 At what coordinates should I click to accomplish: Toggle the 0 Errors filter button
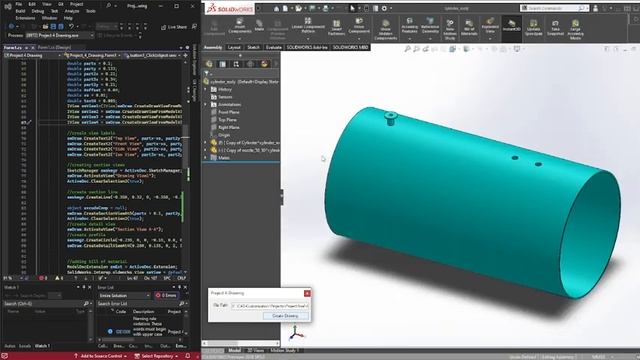(166, 295)
